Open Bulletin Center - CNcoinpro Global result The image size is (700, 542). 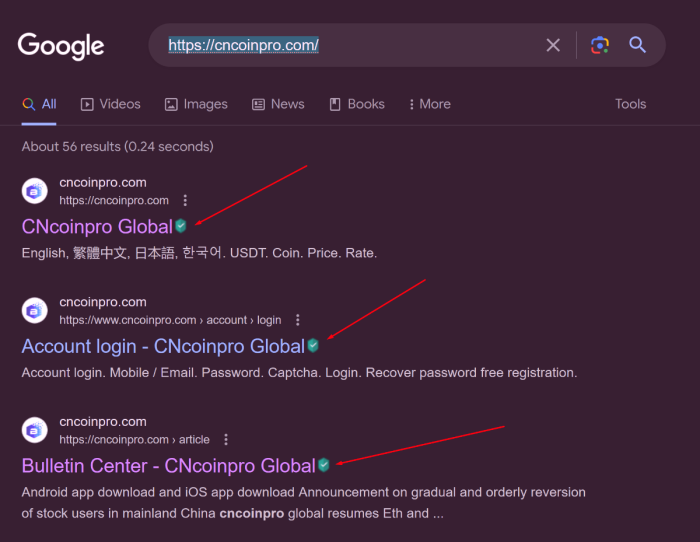[168, 466]
